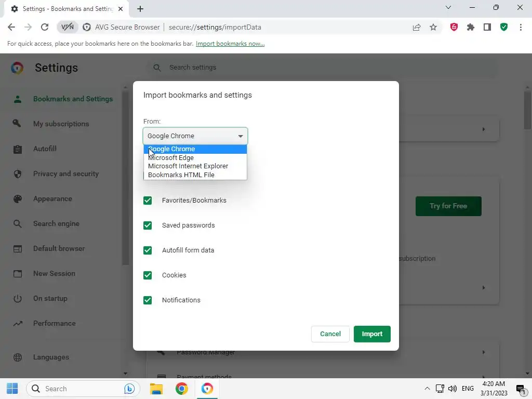Click the AVG logo beside Settings title
532x399 pixels.
[x=17, y=68]
